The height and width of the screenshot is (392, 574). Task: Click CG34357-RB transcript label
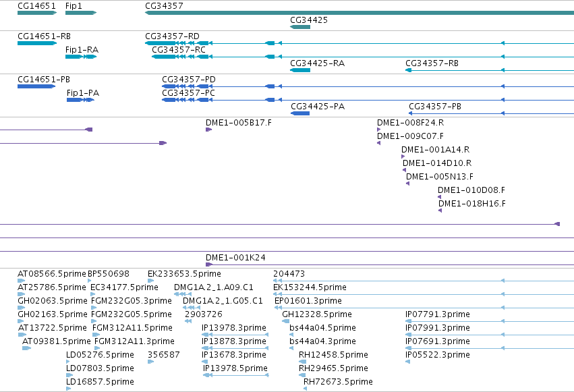click(432, 63)
